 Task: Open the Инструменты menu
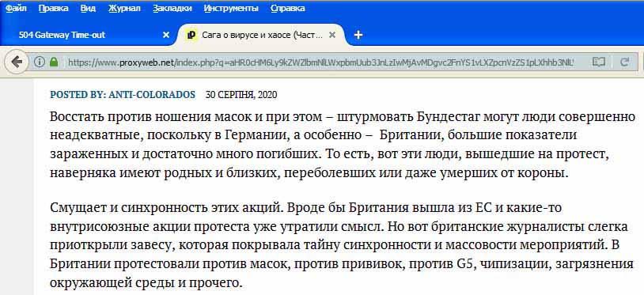coord(231,8)
